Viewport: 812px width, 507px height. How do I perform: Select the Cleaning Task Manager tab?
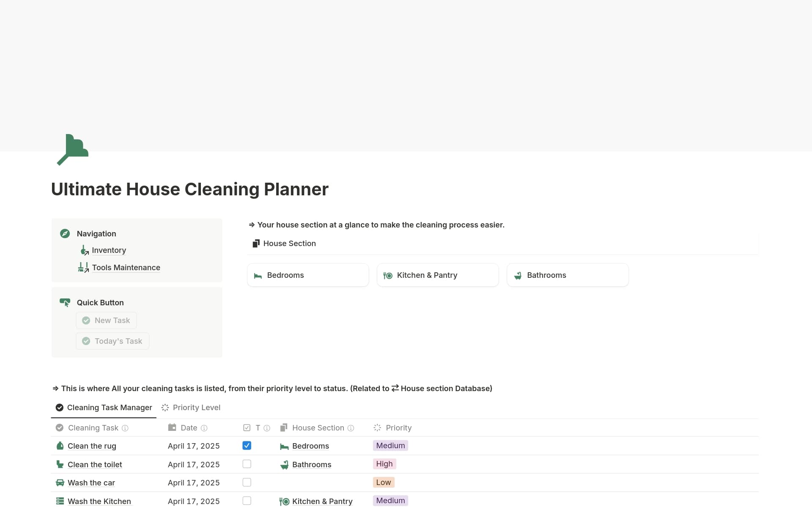tap(109, 407)
